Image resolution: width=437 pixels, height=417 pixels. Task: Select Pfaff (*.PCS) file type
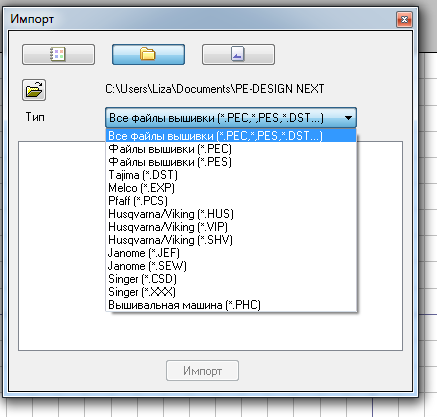click(x=231, y=201)
